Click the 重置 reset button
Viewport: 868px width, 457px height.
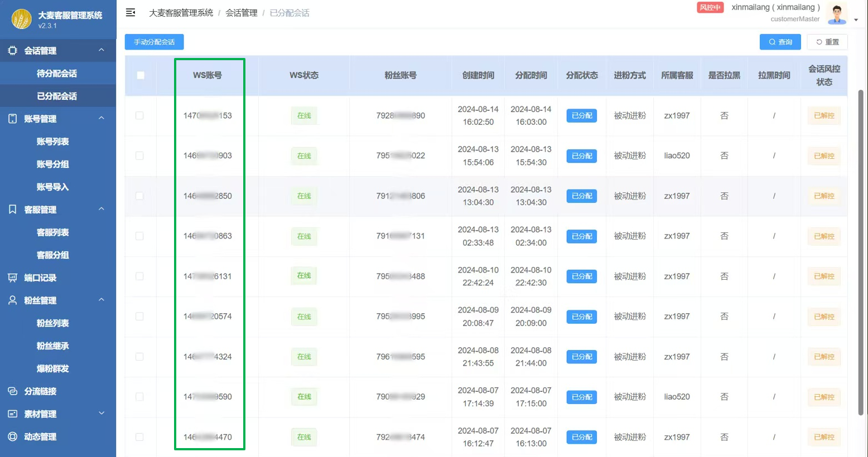[x=827, y=42]
